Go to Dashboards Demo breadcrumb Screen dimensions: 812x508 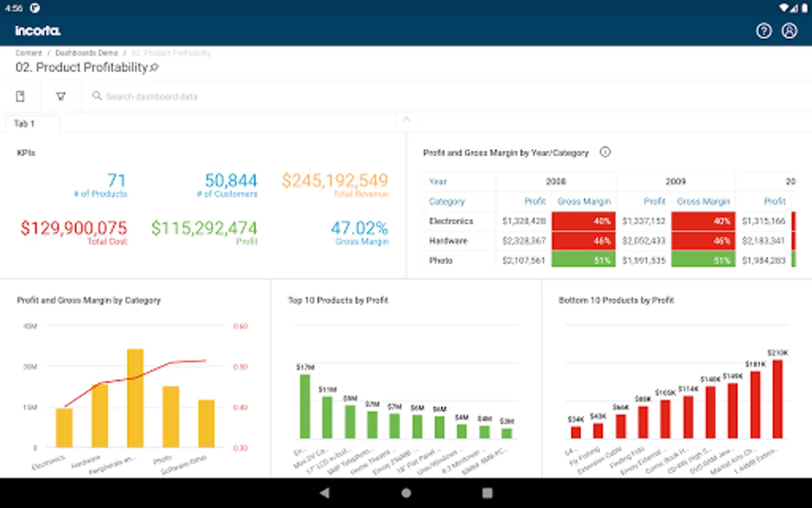click(x=86, y=52)
